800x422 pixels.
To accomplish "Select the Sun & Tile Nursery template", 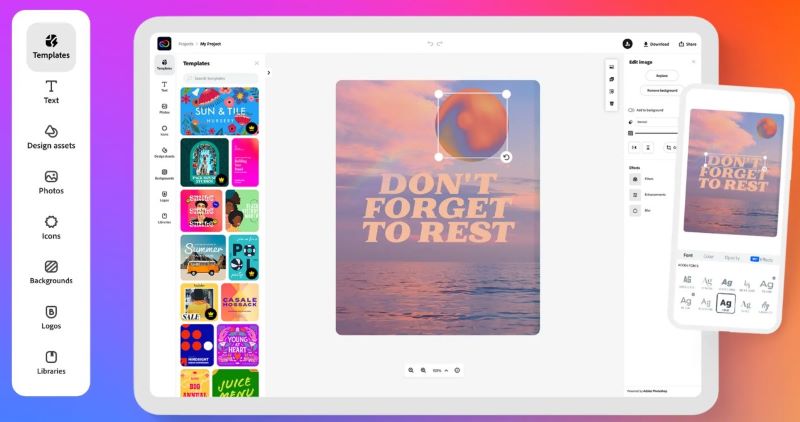I will pyautogui.click(x=219, y=111).
